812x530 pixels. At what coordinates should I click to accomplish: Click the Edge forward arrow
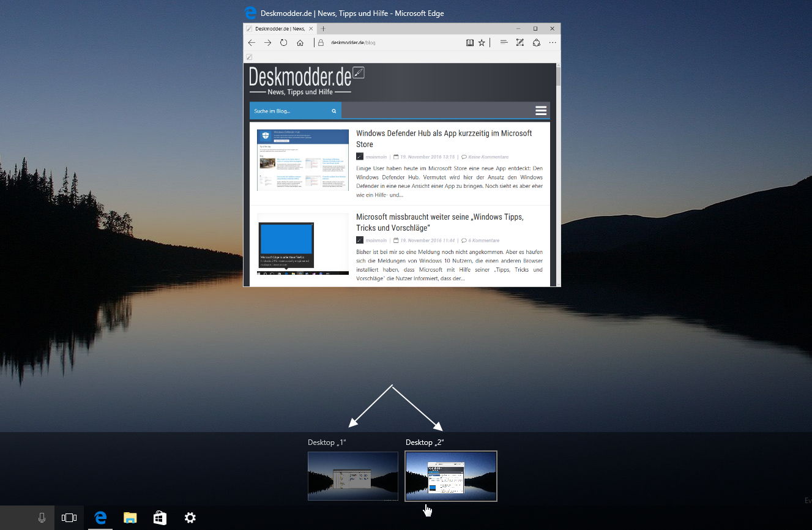point(267,43)
